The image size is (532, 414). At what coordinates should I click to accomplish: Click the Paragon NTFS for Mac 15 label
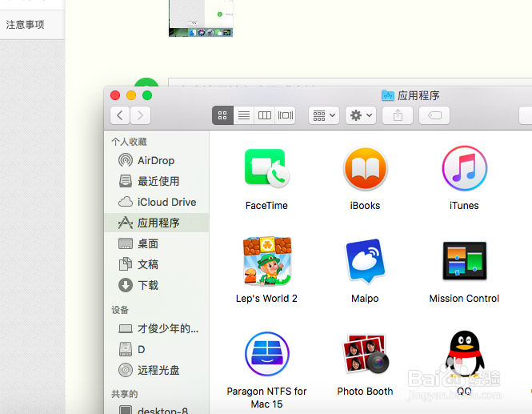point(266,398)
